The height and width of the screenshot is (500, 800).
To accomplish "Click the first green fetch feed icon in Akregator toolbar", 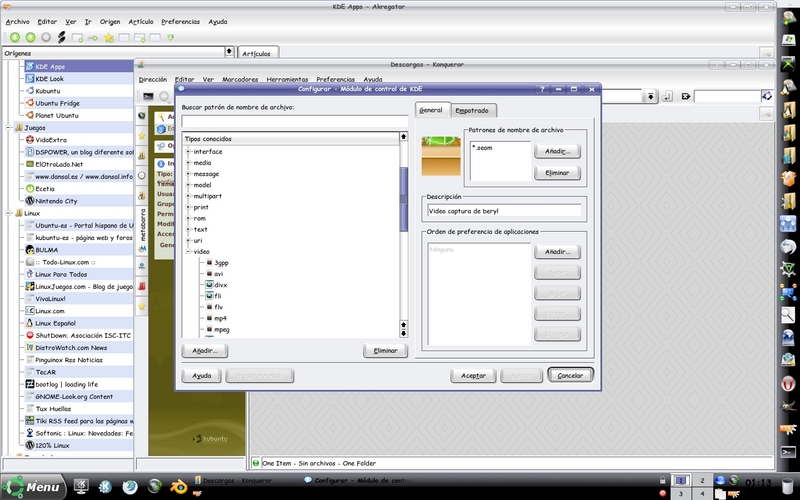I will 15,37.
